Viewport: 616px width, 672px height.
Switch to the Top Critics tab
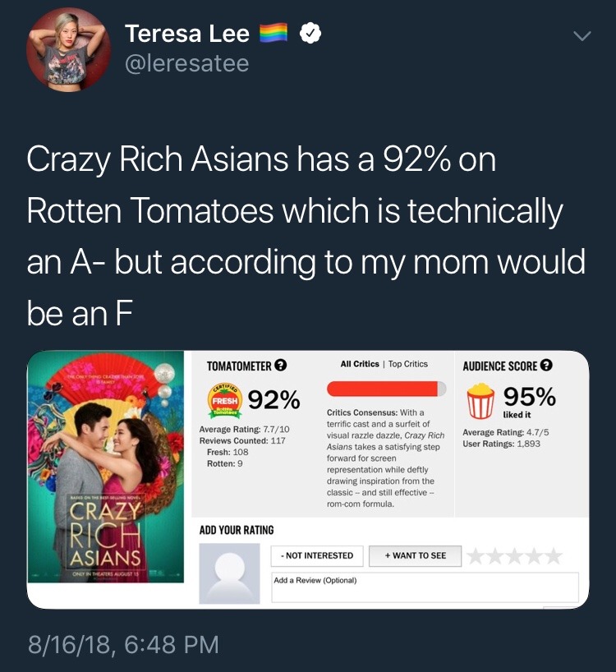coord(408,364)
